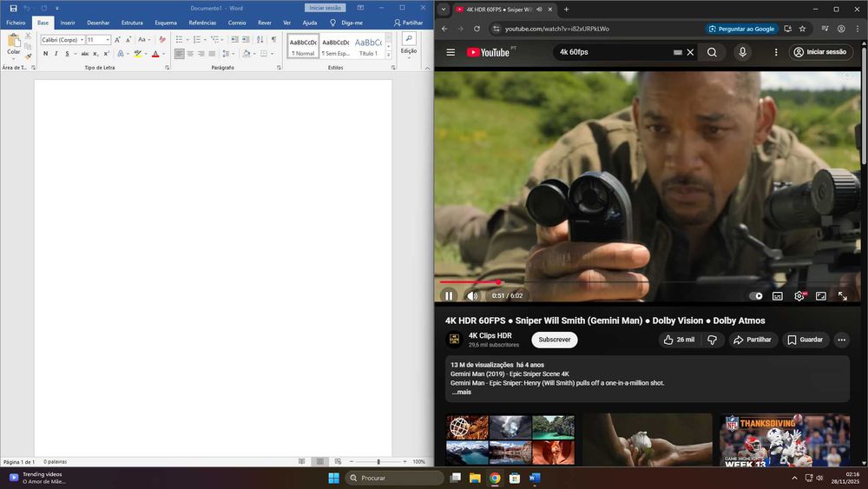
Task: Align text right in Word
Action: pyautogui.click(x=201, y=54)
